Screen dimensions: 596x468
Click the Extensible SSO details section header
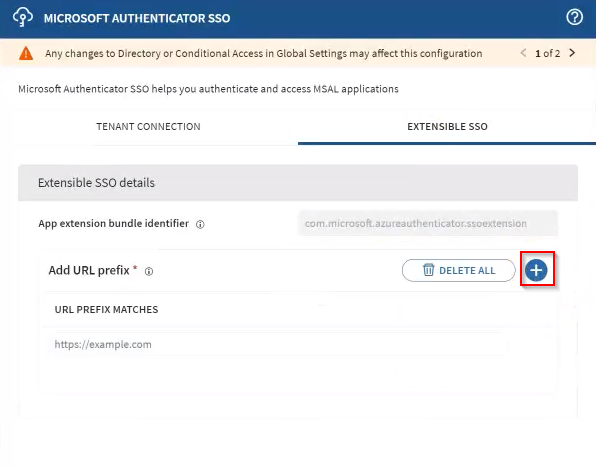[298, 183]
